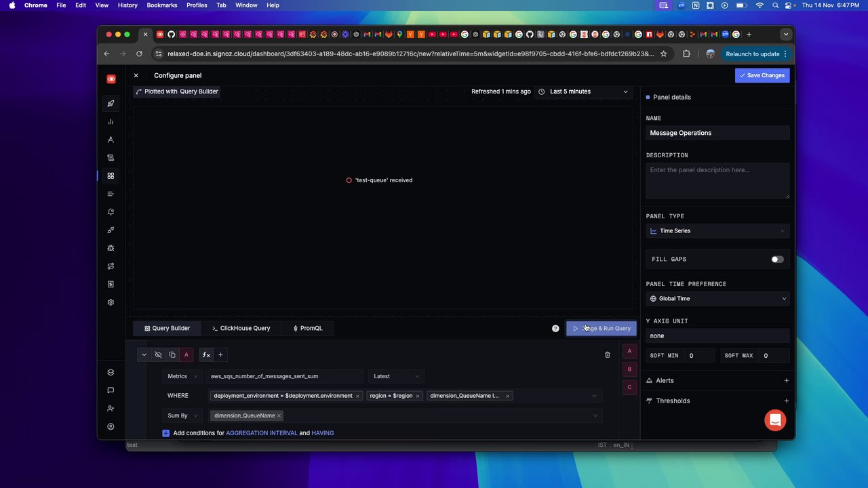
Task: Delete query A with trash icon
Action: (607, 354)
